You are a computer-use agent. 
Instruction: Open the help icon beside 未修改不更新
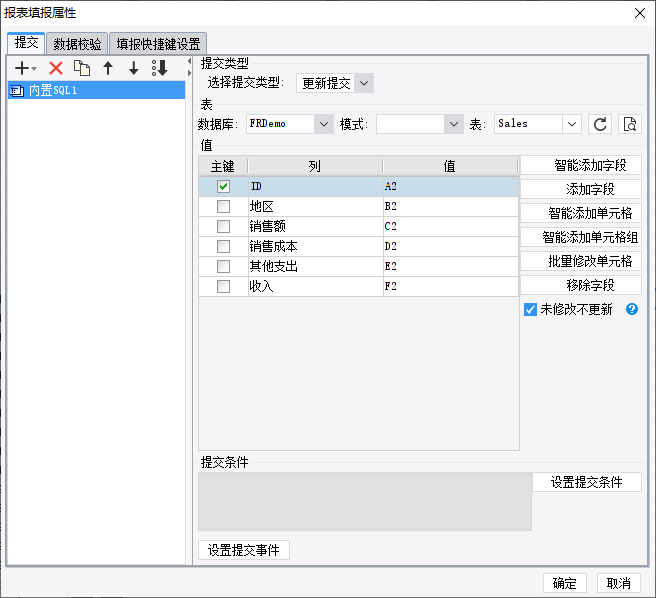pyautogui.click(x=632, y=309)
